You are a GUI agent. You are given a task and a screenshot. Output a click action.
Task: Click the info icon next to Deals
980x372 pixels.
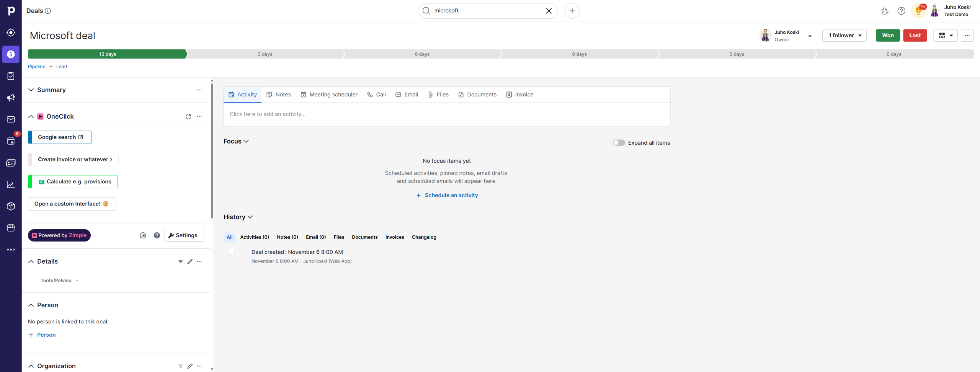(48, 11)
